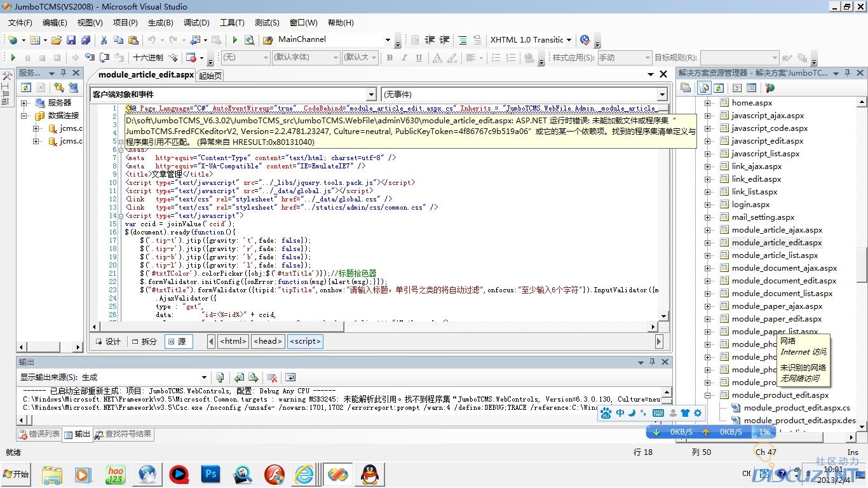Click the Copy Web Site icon in Solution Explorer
The height and width of the screenshot is (488, 868).
click(x=770, y=88)
